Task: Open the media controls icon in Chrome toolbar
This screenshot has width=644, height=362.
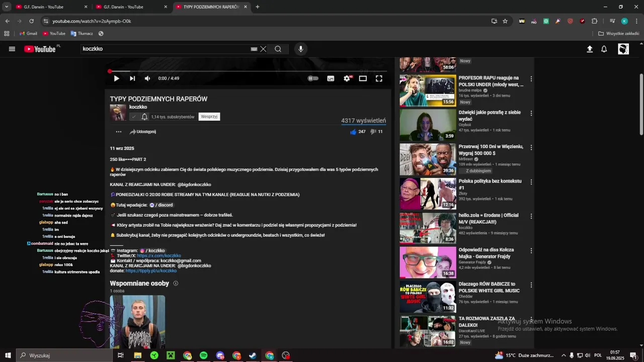Action: (x=612, y=21)
